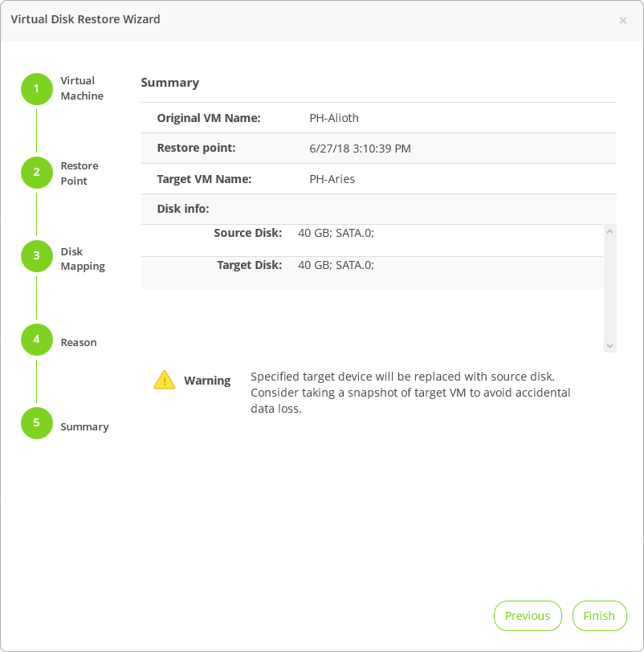Close the Virtual Disk Restore Wizard dialog
Screen dimensions: 644x652
[x=622, y=20]
